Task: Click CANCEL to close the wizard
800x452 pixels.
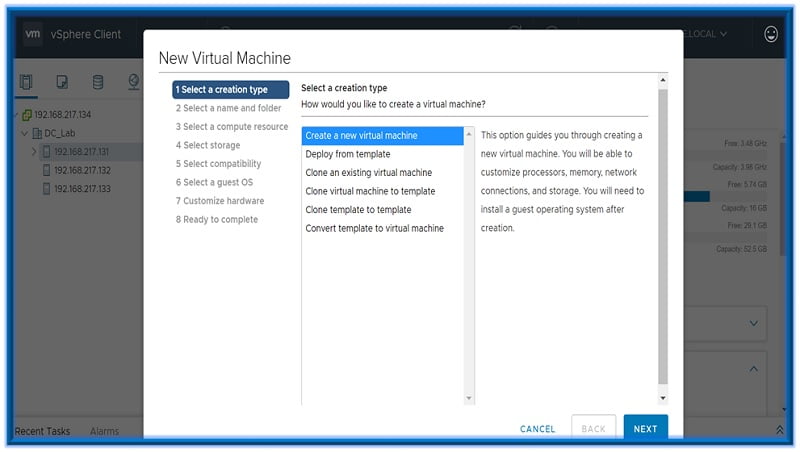Action: pyautogui.click(x=537, y=429)
